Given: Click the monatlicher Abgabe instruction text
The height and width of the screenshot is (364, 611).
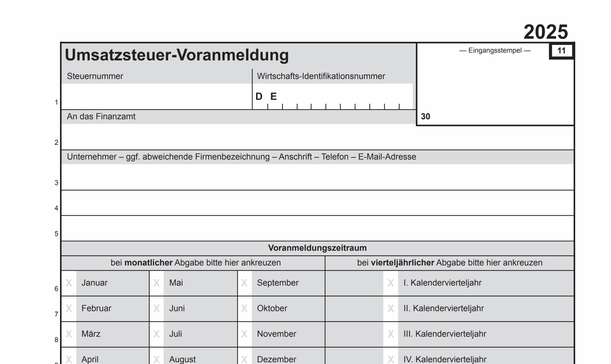Looking at the screenshot, I should click(196, 263).
